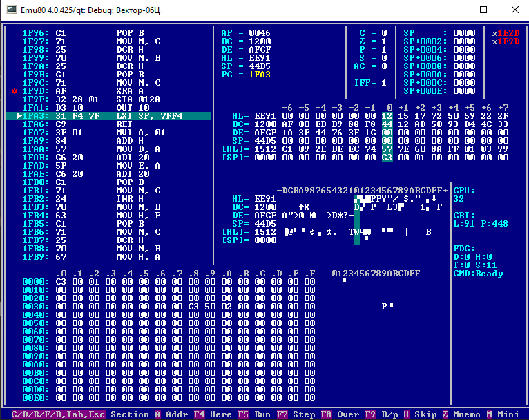Toggle the IFF interrupt flag value
Image resolution: width=529 pixels, height=420 pixels.
coord(384,83)
